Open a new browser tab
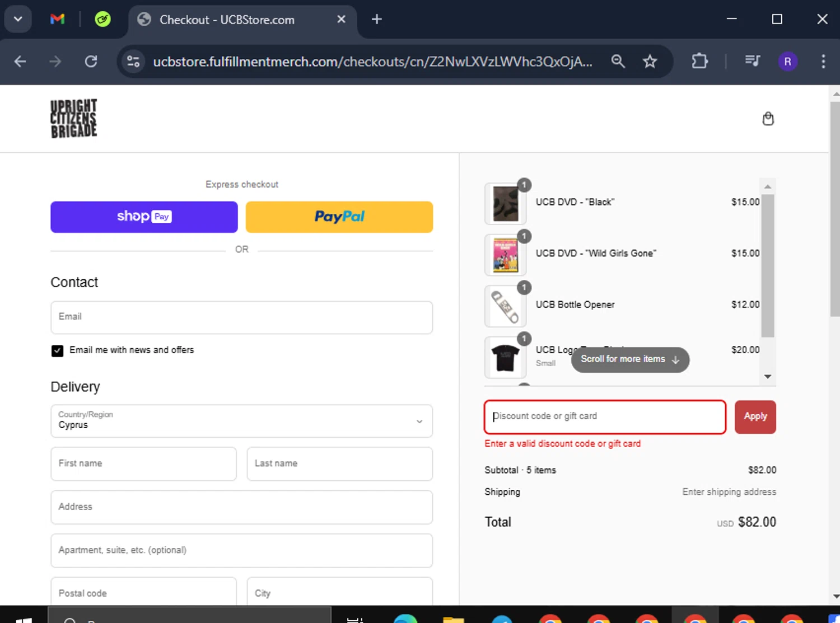Screen dimensions: 840x623 click(377, 19)
